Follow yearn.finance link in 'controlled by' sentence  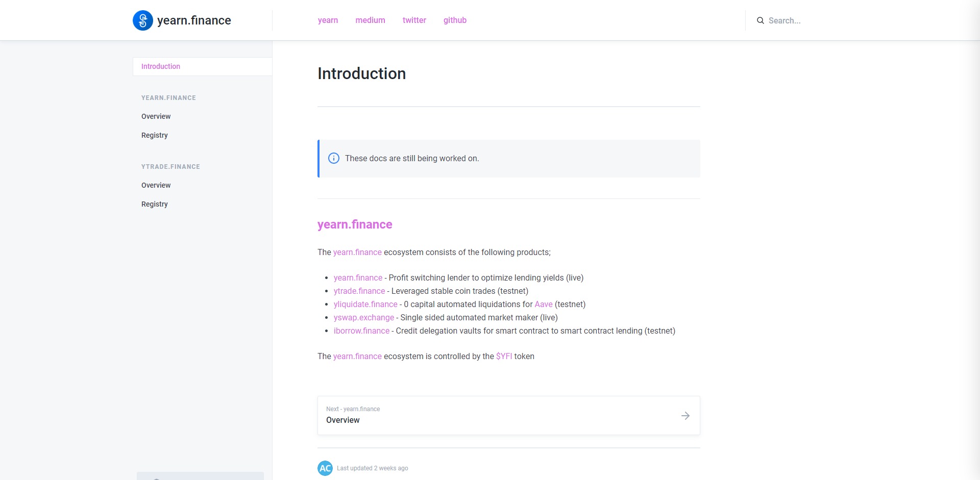pos(357,356)
